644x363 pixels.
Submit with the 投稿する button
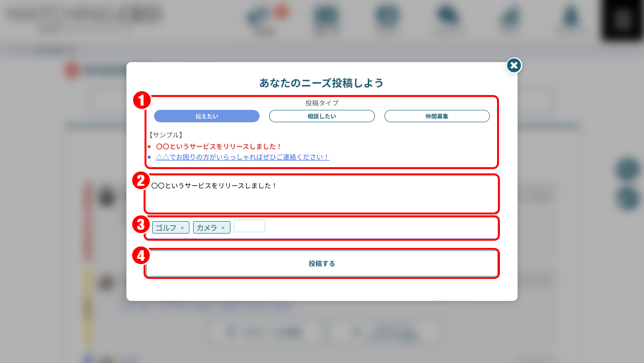tap(322, 263)
